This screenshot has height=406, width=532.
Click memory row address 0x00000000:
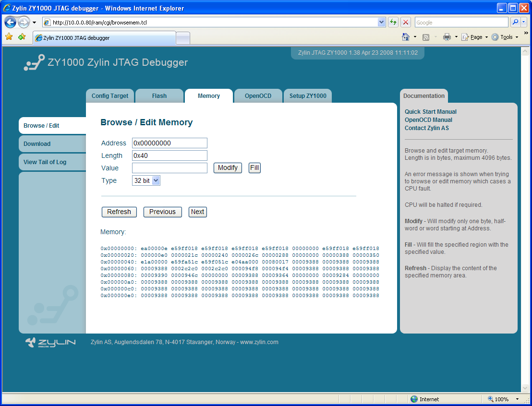tap(119, 248)
